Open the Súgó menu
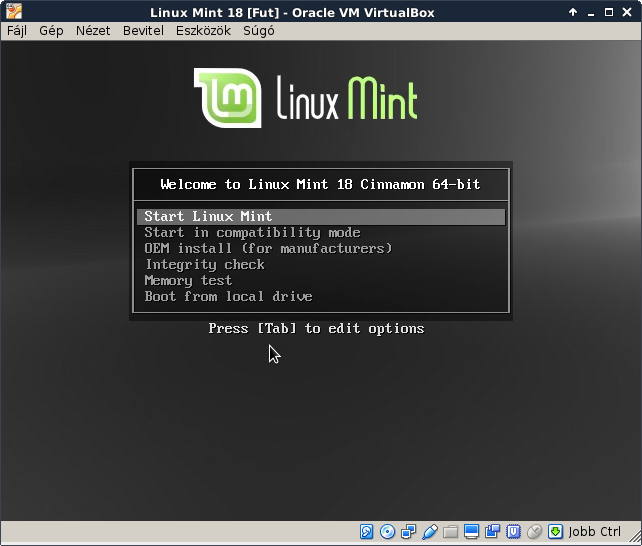642x546 pixels. click(259, 31)
